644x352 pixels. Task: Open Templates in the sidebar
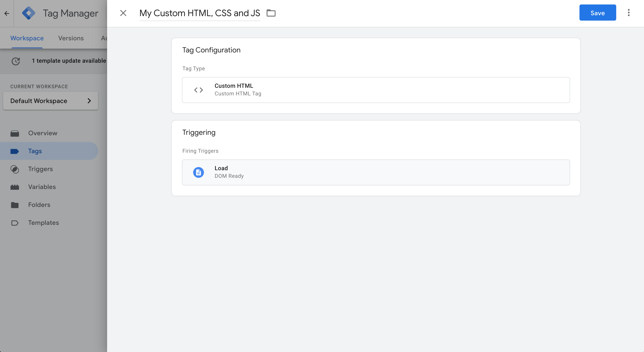(x=43, y=223)
